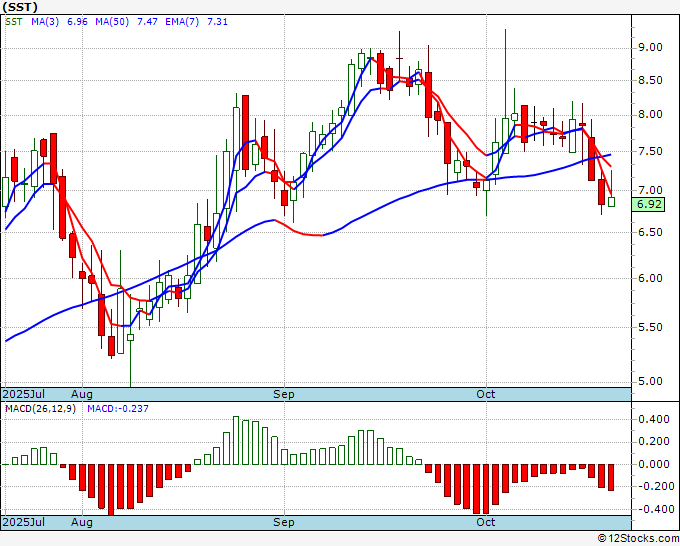The height and width of the screenshot is (546, 680).
Task: Click the Oct label on price chart axis
Action: 486,394
